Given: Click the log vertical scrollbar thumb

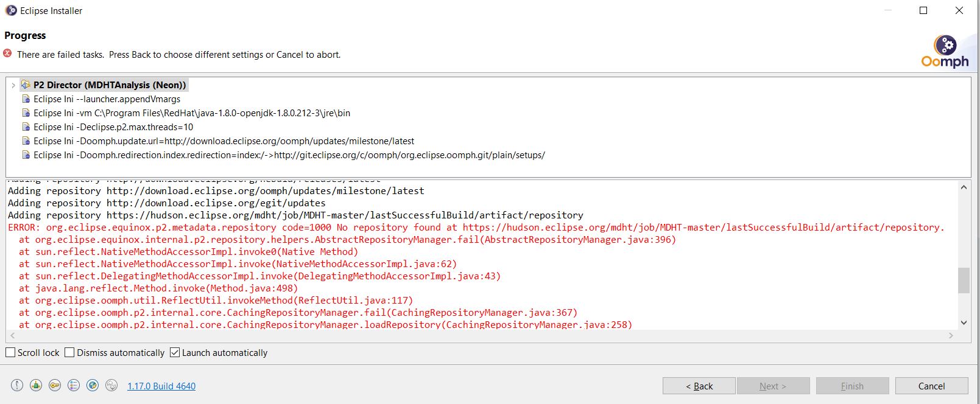Looking at the screenshot, I should pyautogui.click(x=964, y=280).
